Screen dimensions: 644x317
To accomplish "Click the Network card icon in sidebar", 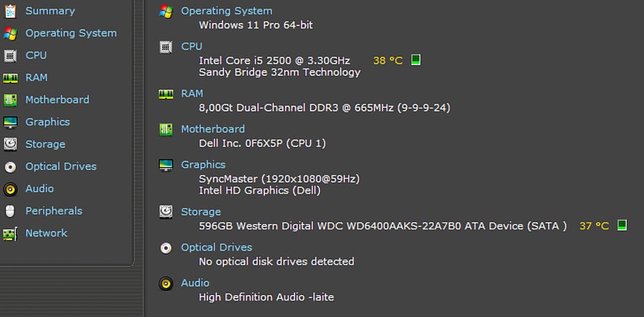I will pos(10,234).
